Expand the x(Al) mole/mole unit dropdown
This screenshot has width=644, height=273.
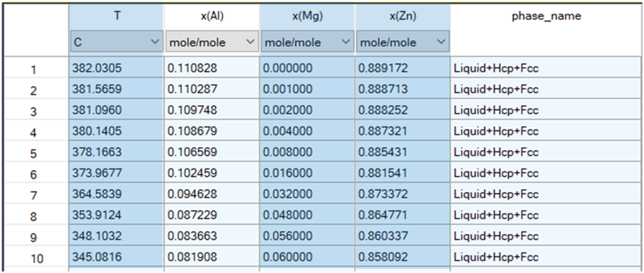tap(212, 42)
